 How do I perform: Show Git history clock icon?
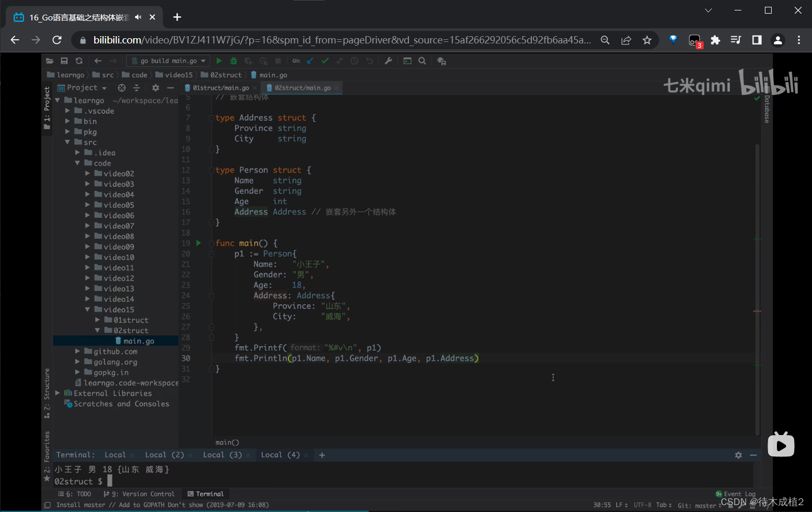tap(354, 61)
